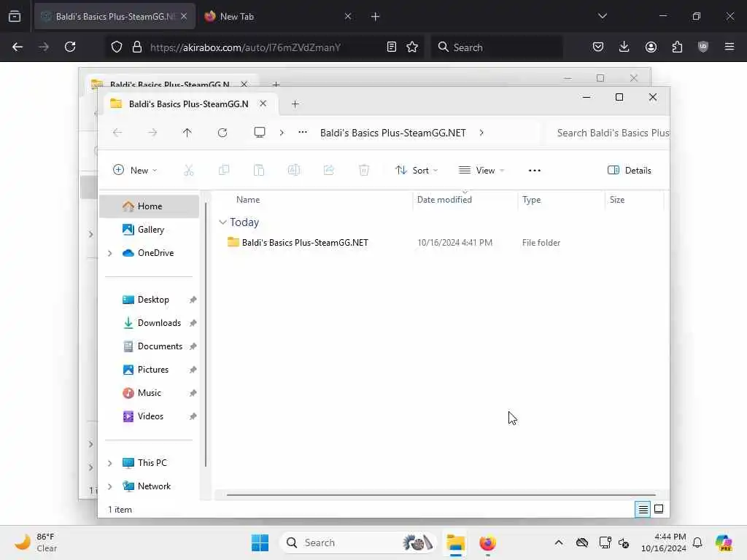Open Desktop in quick access
The height and width of the screenshot is (560, 747).
click(149, 300)
